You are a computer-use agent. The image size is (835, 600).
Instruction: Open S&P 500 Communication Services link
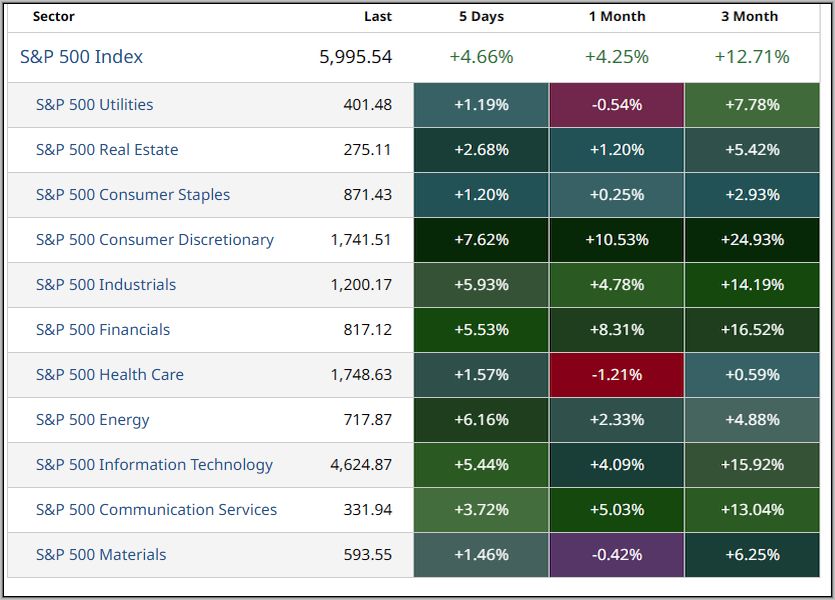coord(156,510)
